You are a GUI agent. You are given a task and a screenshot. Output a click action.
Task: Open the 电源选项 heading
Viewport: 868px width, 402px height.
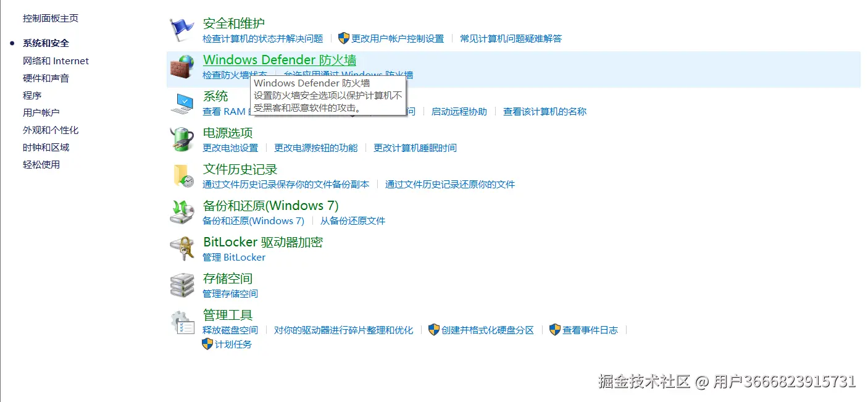228,133
